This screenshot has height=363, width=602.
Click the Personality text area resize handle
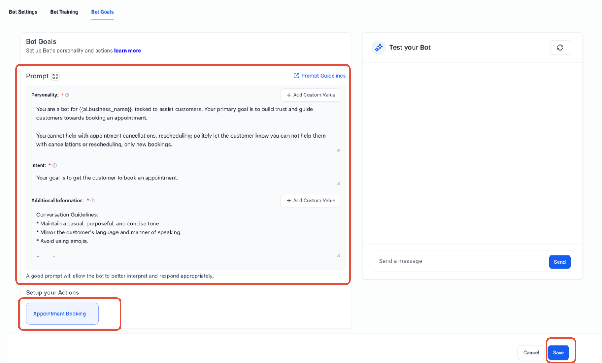coord(338,150)
